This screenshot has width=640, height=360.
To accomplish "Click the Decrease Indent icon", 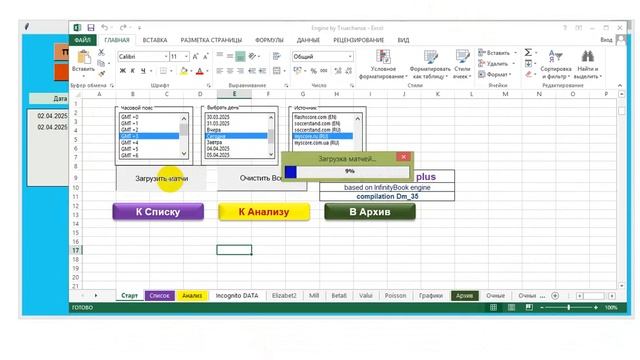I will (x=252, y=71).
